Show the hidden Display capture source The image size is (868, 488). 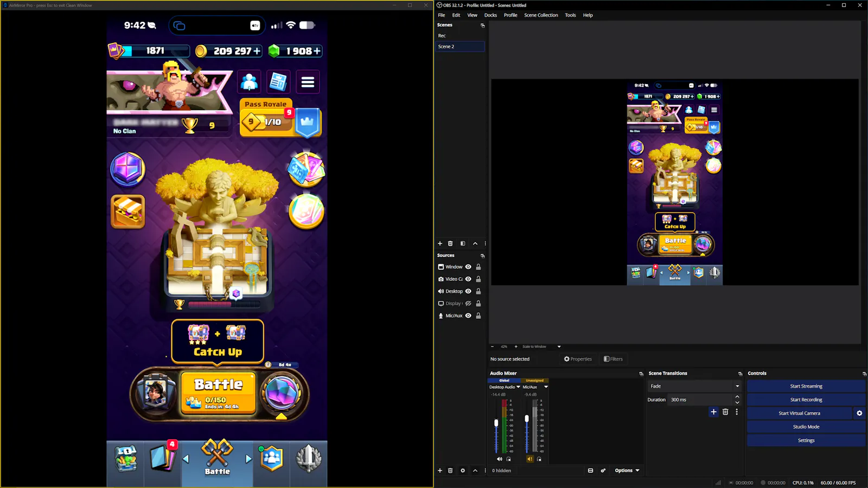(468, 304)
